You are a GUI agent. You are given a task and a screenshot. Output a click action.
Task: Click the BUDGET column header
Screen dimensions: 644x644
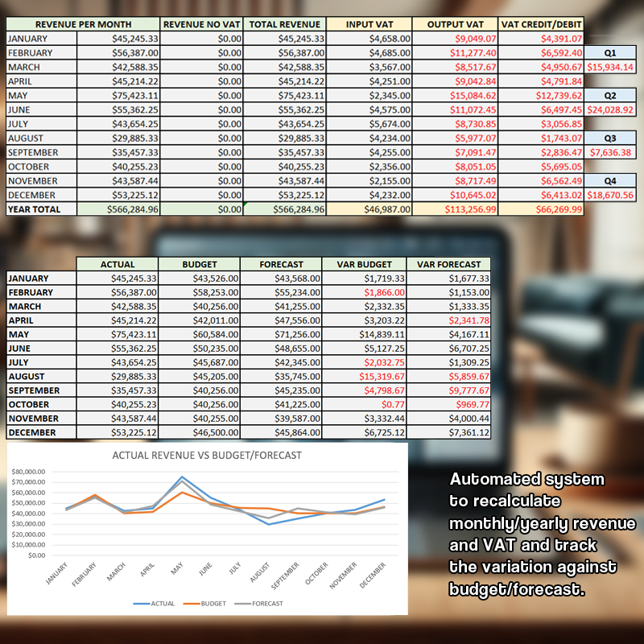(x=199, y=264)
